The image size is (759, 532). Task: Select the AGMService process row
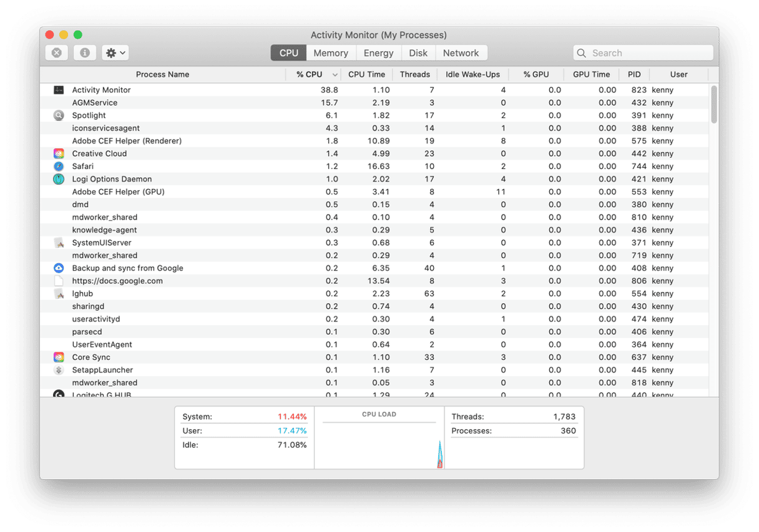tap(375, 103)
